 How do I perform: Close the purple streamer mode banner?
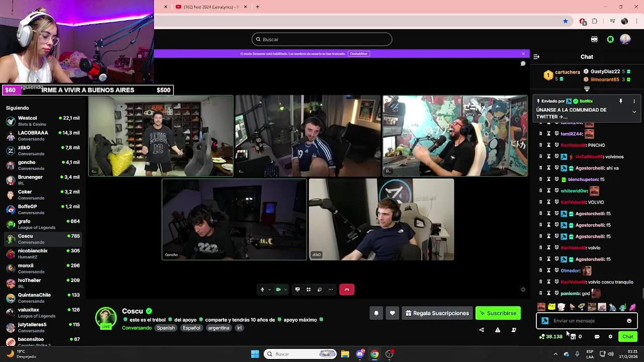(x=523, y=54)
